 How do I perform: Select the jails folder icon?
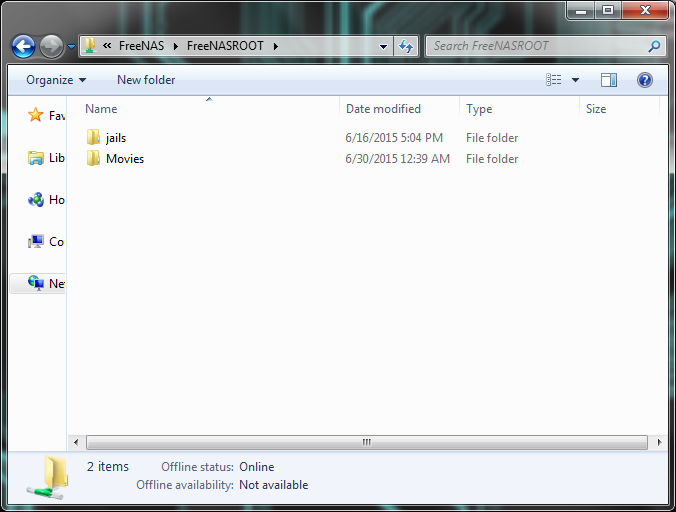94,138
